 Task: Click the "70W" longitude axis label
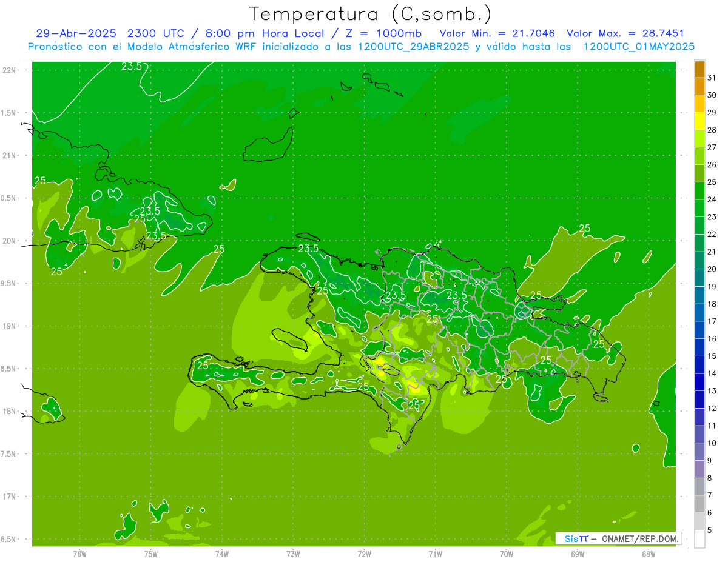507,554
